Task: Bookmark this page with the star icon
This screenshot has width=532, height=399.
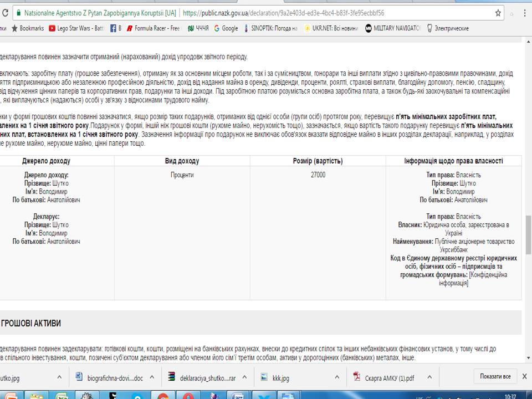Action: 498,13
